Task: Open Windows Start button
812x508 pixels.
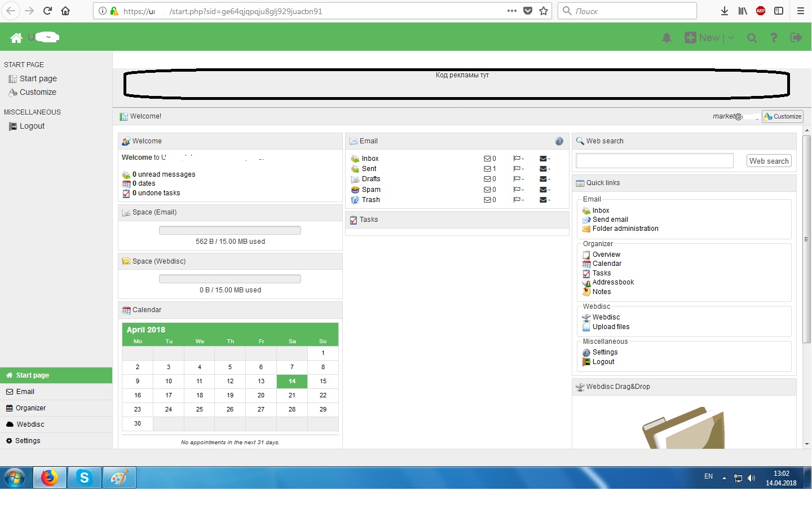Action: point(15,478)
